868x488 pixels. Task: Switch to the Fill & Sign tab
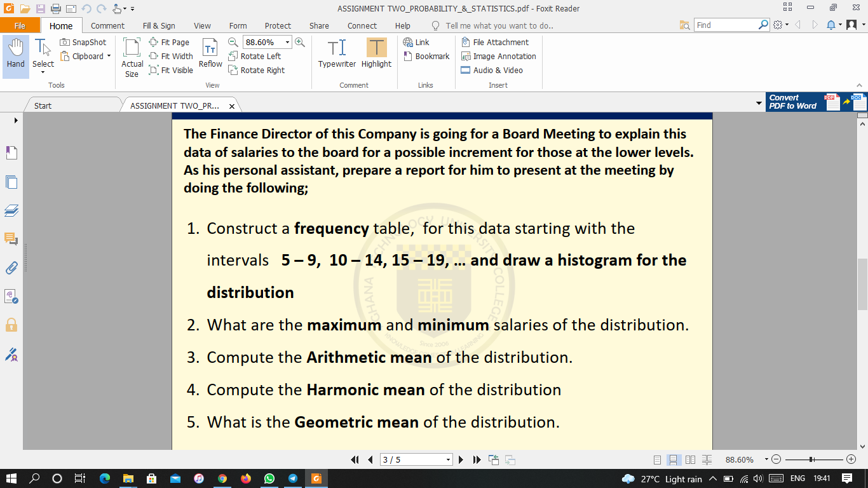(x=159, y=25)
